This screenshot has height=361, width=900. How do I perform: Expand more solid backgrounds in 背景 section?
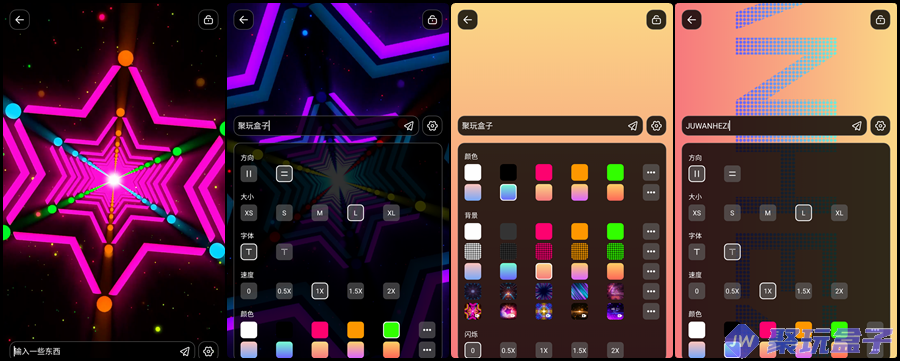pyautogui.click(x=651, y=231)
